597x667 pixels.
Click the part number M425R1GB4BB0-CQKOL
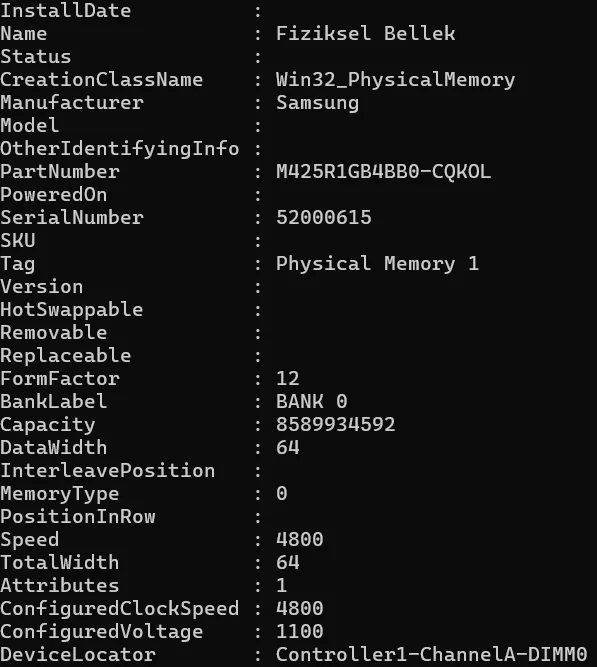click(383, 172)
